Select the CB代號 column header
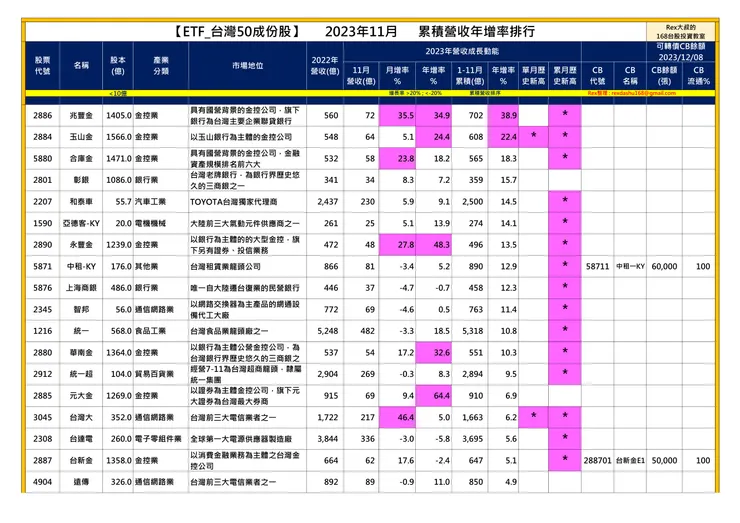The image size is (740, 523). coord(597,76)
